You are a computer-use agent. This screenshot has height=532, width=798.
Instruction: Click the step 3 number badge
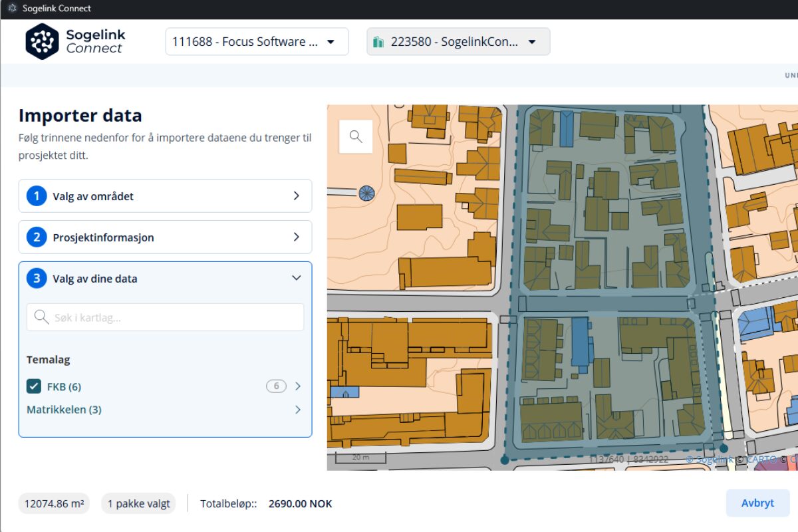pos(37,278)
